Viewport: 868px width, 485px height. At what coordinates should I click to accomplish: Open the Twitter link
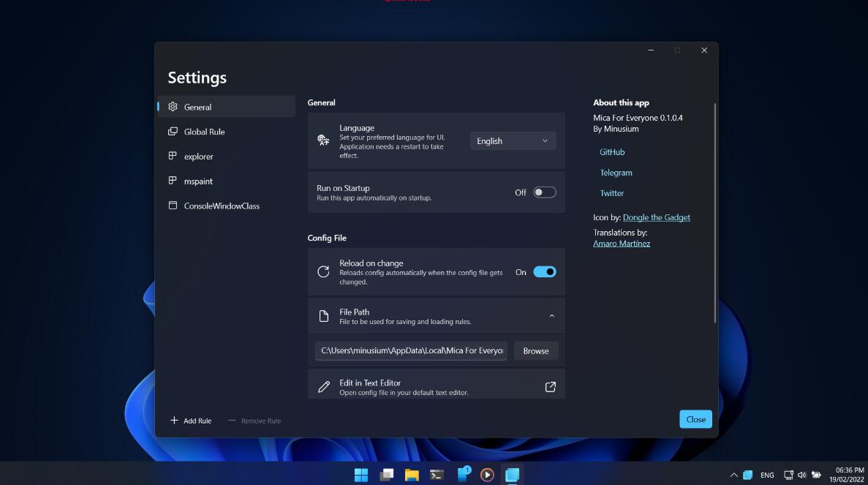tap(612, 193)
